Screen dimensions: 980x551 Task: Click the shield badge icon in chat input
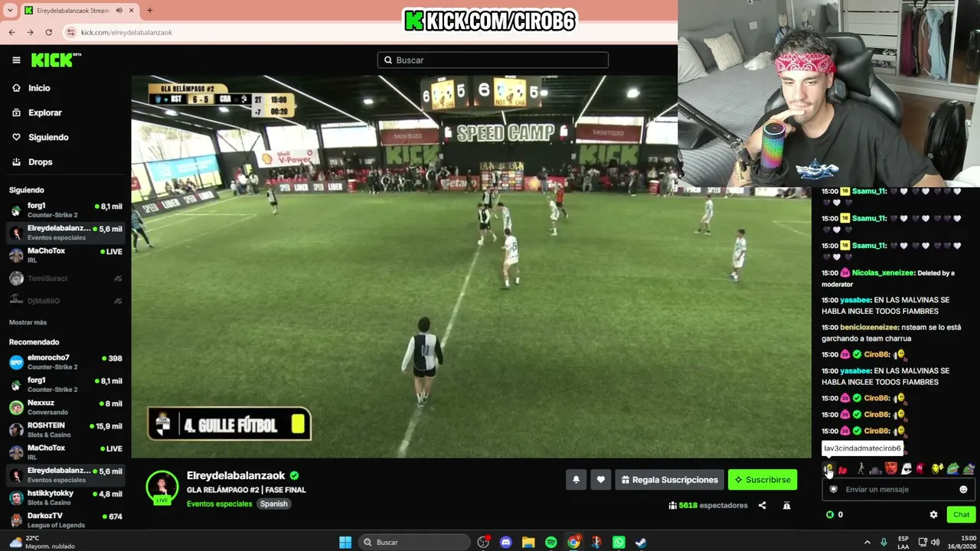pyautogui.click(x=834, y=489)
